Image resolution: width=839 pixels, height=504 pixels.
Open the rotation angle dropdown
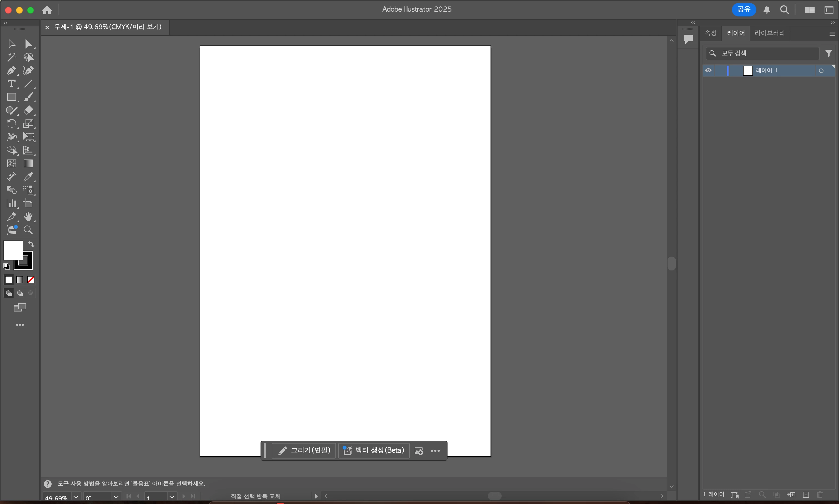coord(116,497)
